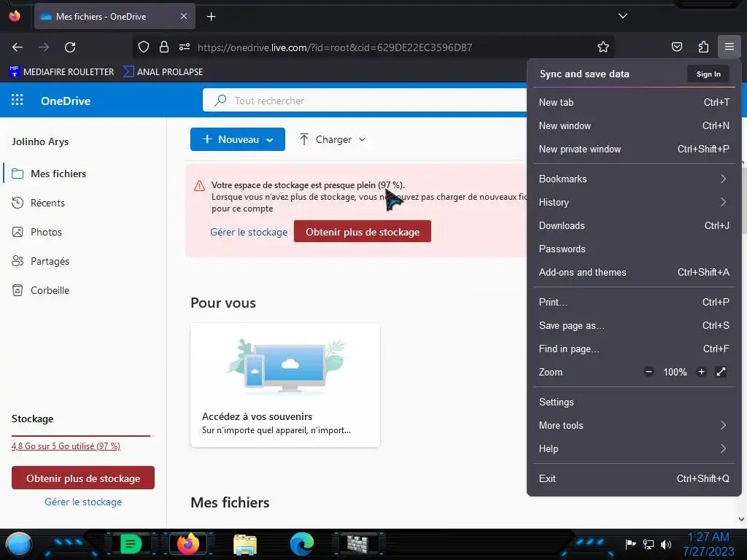The image size is (747, 560).
Task: Click the padlock site security icon
Action: [x=164, y=47]
